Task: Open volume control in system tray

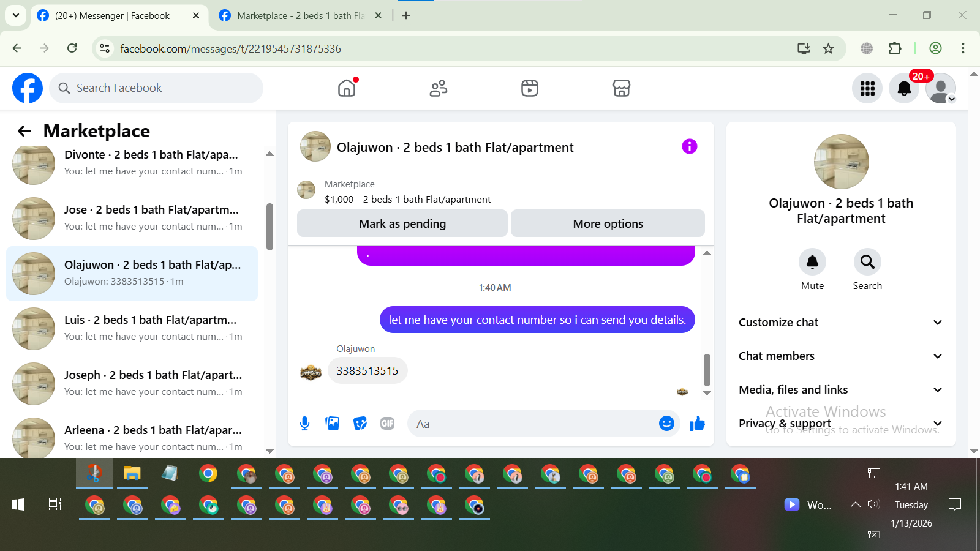Action: point(873,504)
